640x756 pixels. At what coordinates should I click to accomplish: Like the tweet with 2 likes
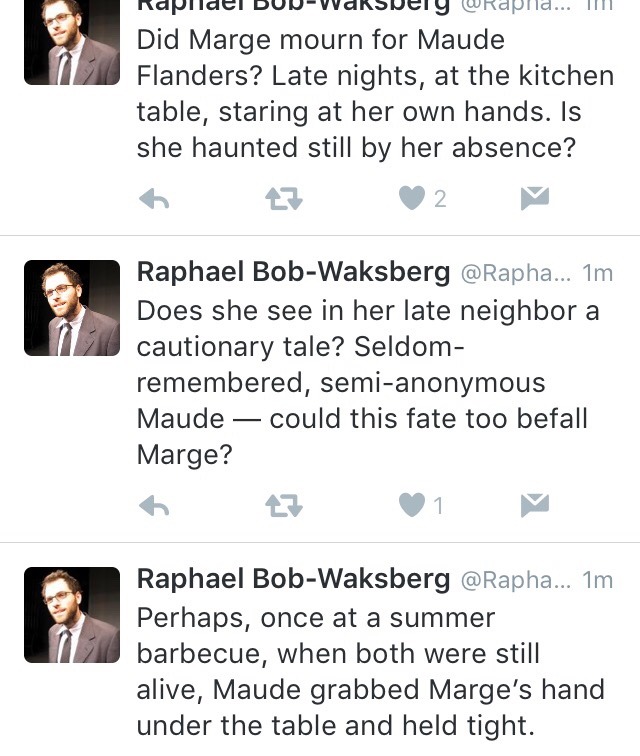click(x=412, y=199)
